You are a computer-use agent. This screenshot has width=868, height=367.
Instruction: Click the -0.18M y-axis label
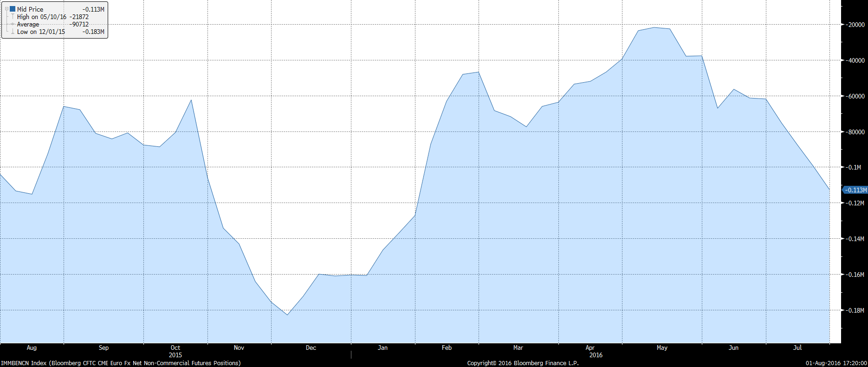tap(854, 310)
